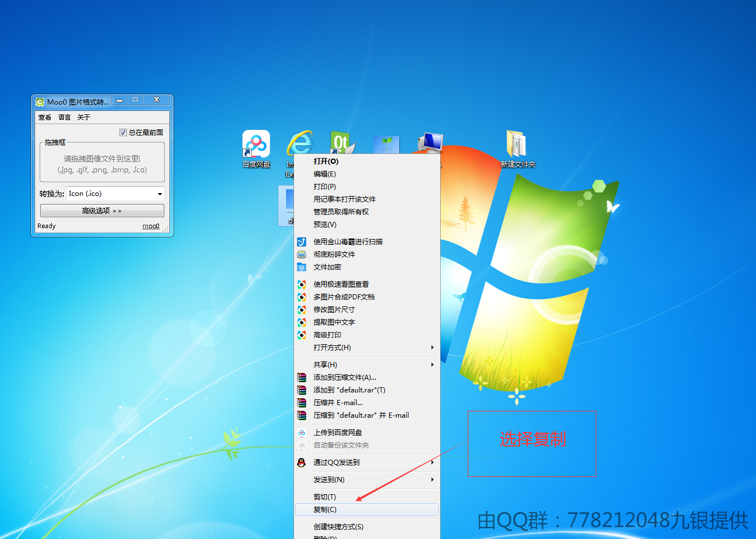Screen dimensions: 756x539
Task: Click the 彻底粉碎文件 shredder icon
Action: (x=302, y=255)
